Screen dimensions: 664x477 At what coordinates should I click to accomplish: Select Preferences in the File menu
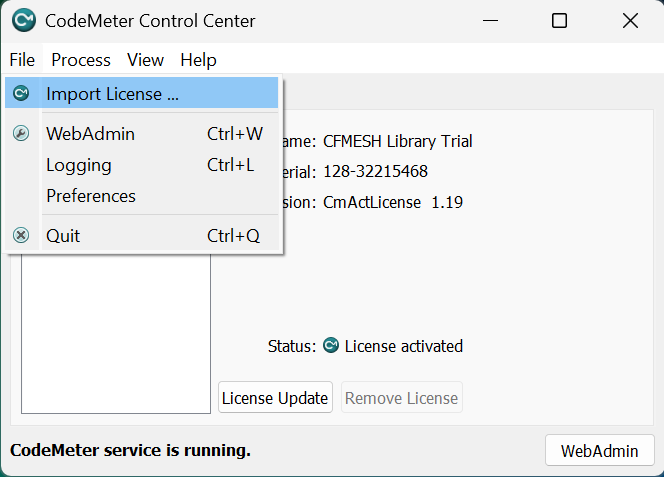91,196
